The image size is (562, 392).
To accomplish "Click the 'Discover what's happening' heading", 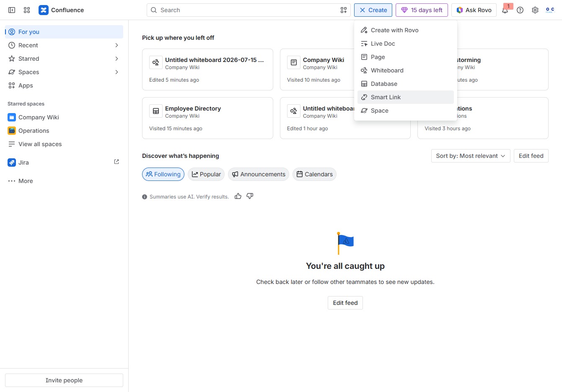I will click(181, 156).
